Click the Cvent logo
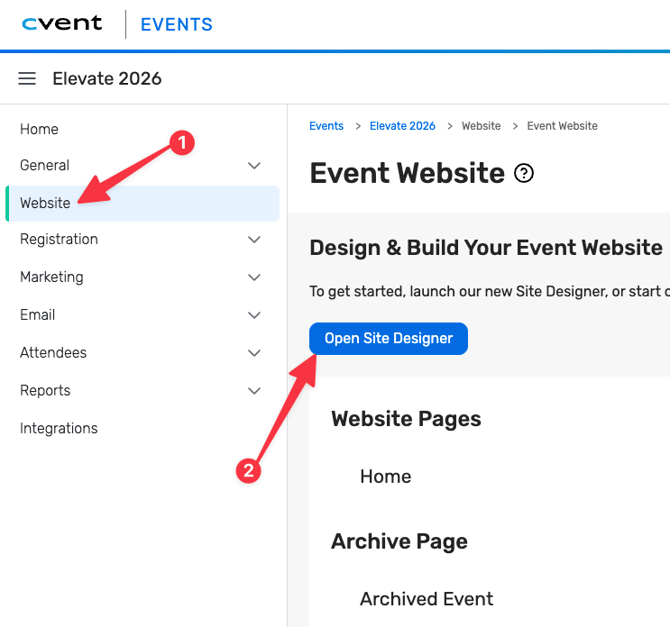Viewport: 670px width, 627px height. [x=62, y=24]
